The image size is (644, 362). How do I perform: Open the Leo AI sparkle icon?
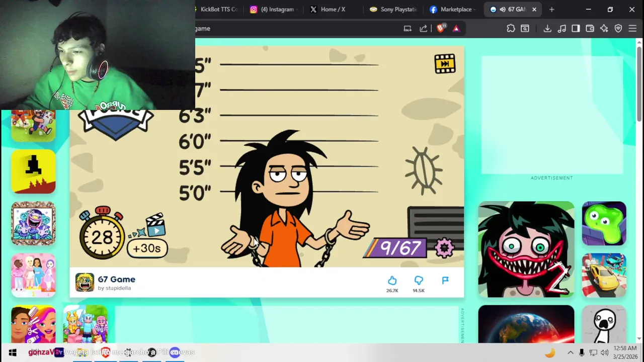(x=604, y=29)
